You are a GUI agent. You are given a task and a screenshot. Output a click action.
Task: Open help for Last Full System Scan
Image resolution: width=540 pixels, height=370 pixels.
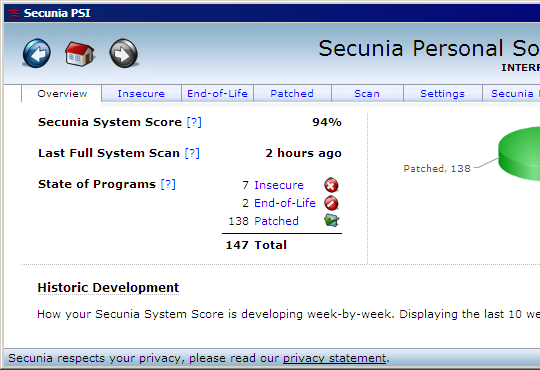pyautogui.click(x=192, y=153)
